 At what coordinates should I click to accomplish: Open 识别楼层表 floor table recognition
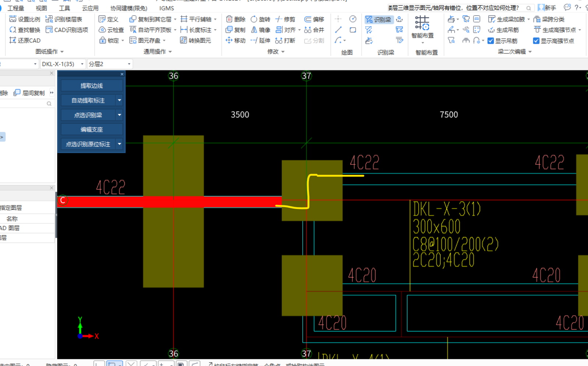coord(64,19)
